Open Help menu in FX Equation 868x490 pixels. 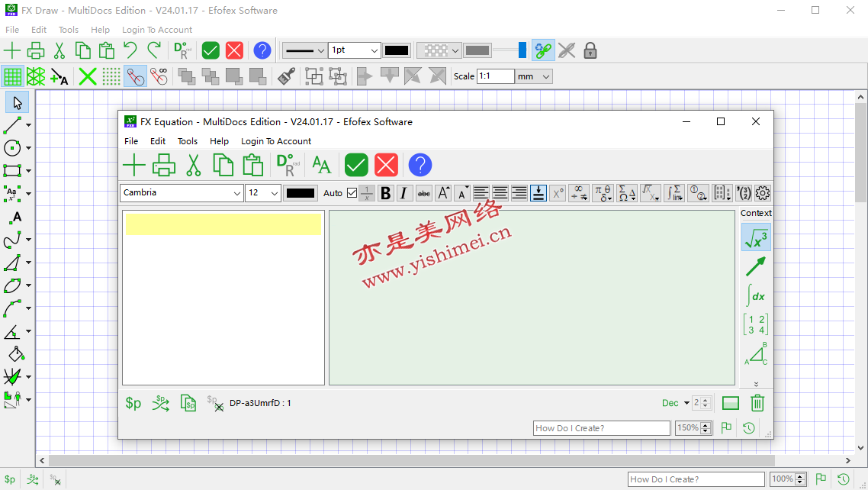click(219, 141)
